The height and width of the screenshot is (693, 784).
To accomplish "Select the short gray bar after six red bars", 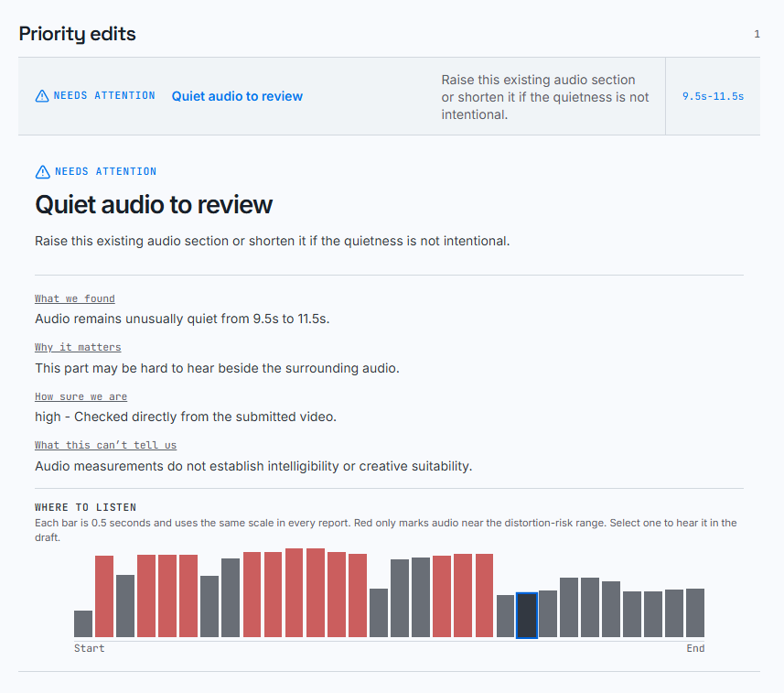I will point(379,613).
